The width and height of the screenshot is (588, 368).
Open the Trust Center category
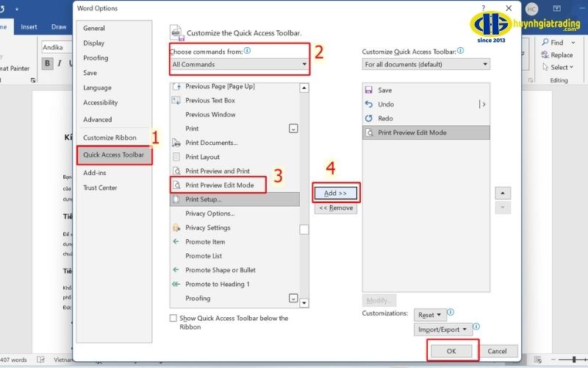100,188
